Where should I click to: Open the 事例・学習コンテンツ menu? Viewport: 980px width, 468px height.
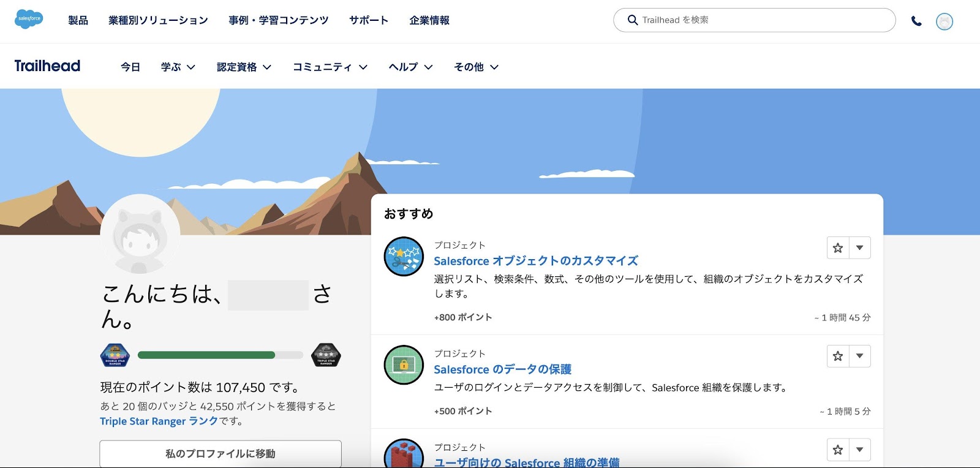(279, 20)
